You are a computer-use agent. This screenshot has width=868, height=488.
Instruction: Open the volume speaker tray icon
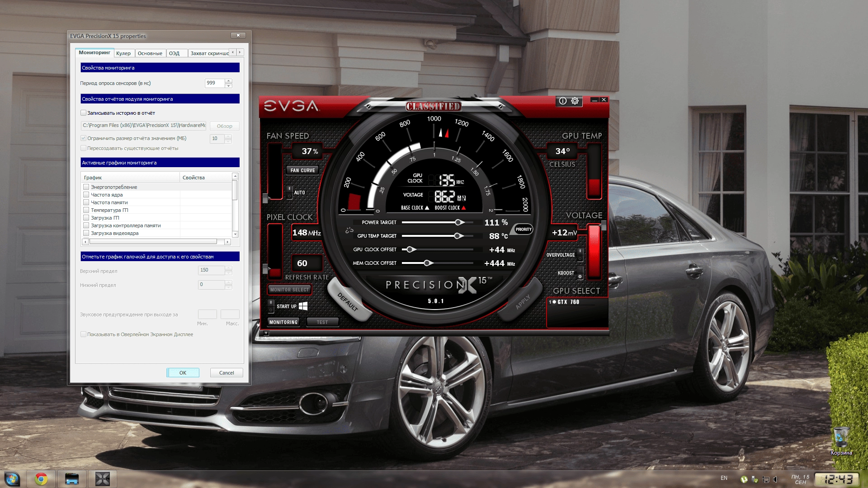[776, 479]
